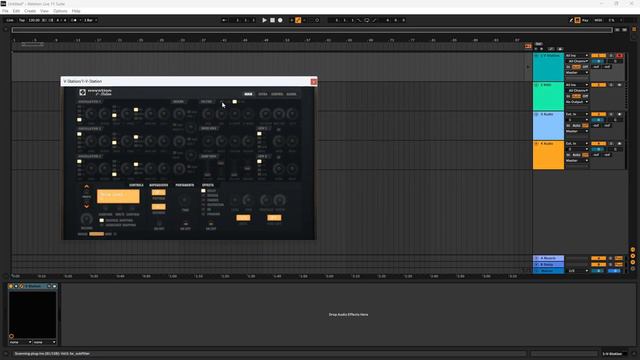Toggle the 1 V-Station track activator
The height and width of the screenshot is (360, 640).
[x=598, y=56]
